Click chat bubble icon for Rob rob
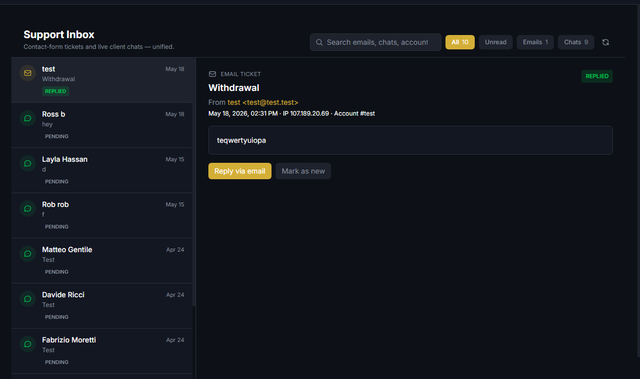The height and width of the screenshot is (379, 640). click(28, 208)
